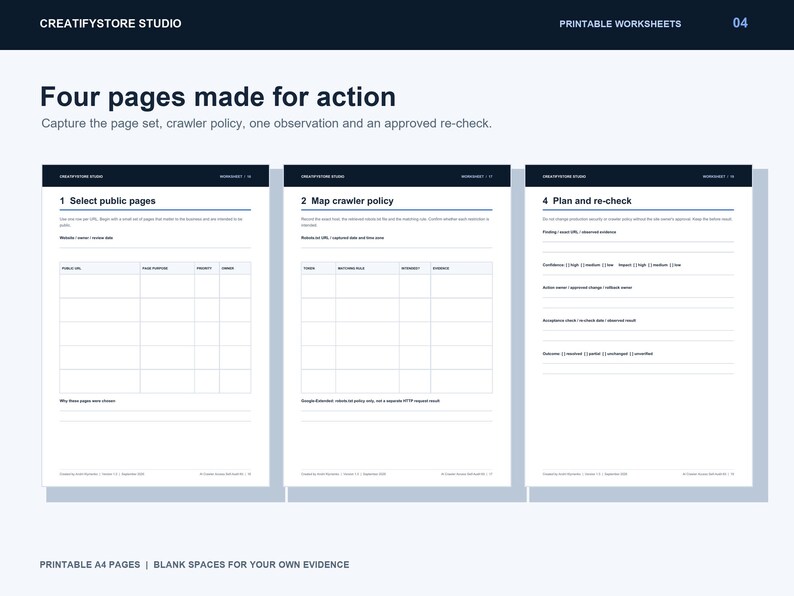Click the 'Four pages made for action' heading

pyautogui.click(x=218, y=97)
